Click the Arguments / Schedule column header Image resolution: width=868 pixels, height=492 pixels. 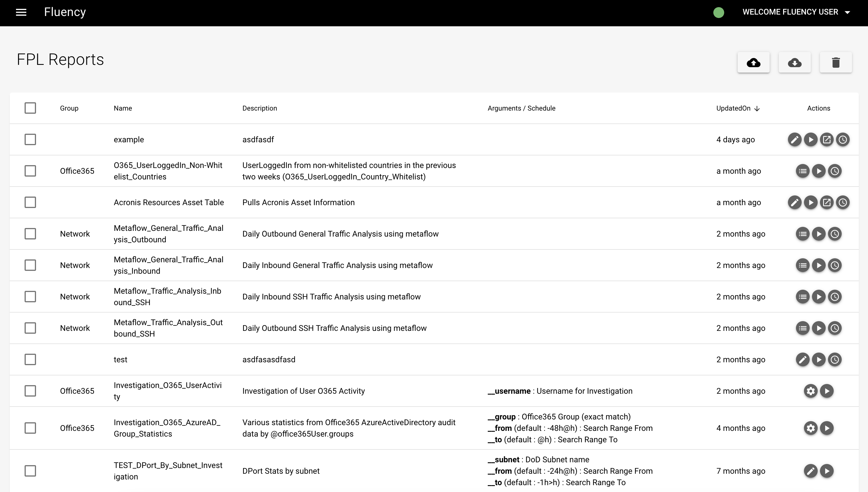[521, 108]
